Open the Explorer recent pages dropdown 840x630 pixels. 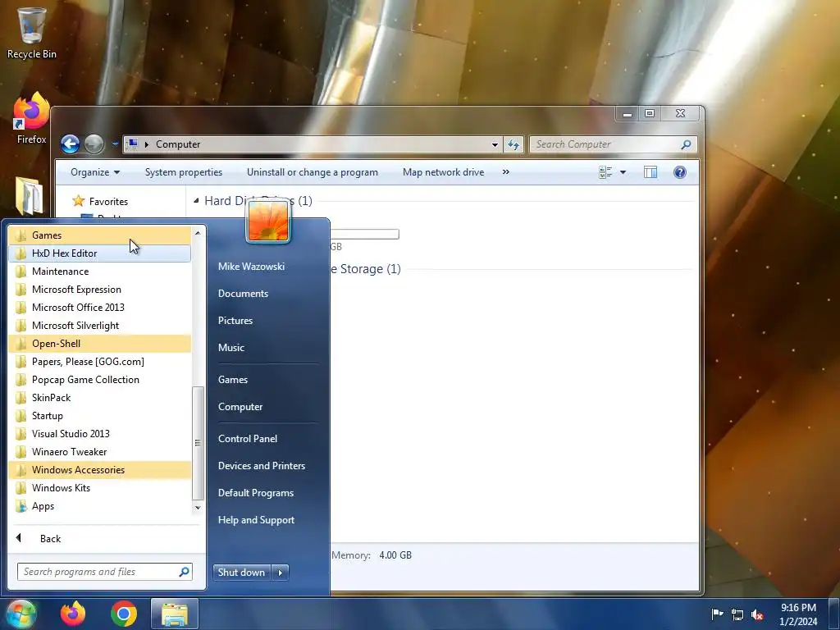(115, 144)
